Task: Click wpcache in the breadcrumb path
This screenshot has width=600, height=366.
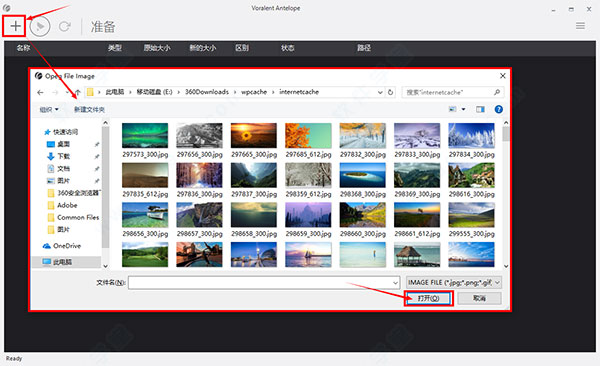Action: point(254,92)
